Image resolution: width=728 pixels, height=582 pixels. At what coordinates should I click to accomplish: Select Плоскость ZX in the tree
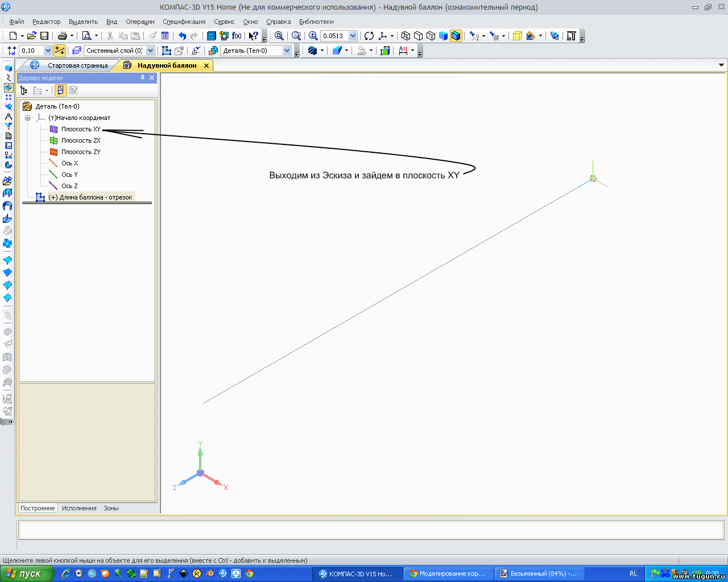click(x=81, y=140)
